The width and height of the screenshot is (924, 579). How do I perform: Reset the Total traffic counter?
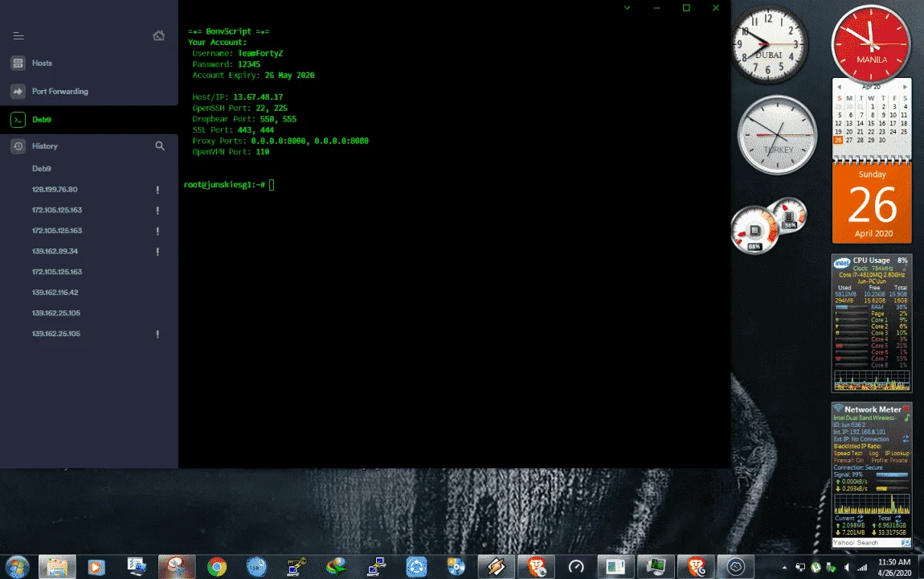[x=897, y=518]
